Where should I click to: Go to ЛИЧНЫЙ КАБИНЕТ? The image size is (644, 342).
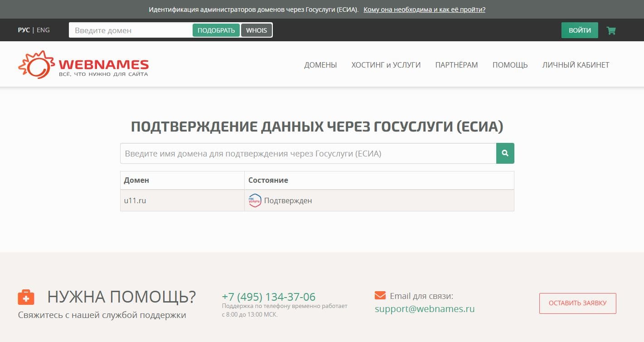pyautogui.click(x=576, y=65)
